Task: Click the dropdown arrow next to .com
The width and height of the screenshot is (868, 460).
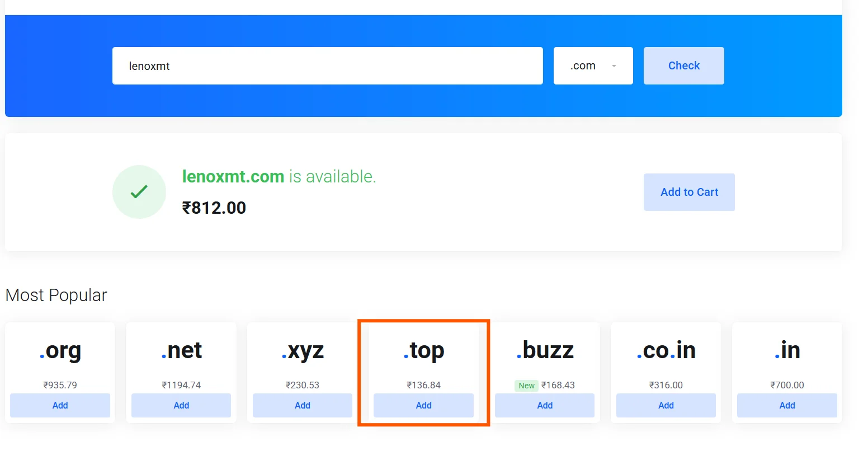Action: coord(613,65)
